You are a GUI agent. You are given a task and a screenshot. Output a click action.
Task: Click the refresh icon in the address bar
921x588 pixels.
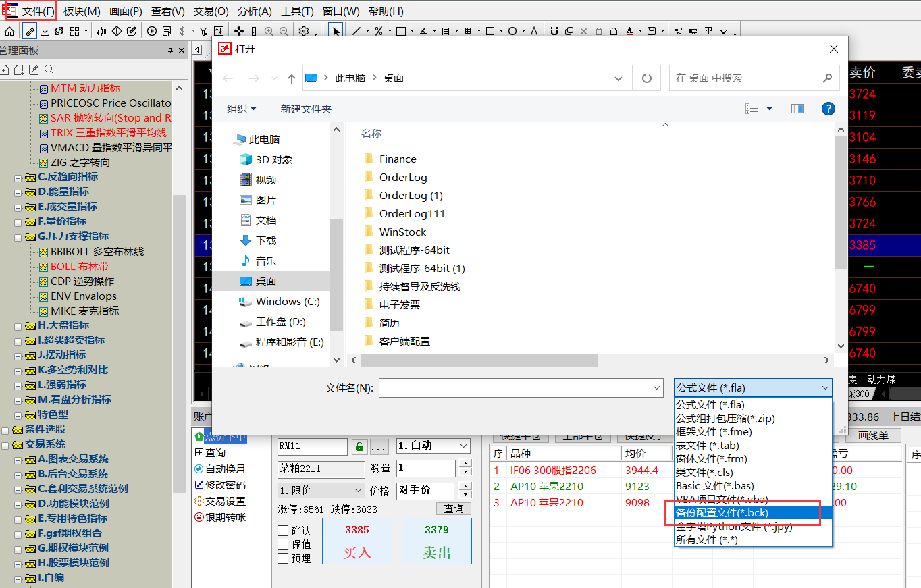pos(647,78)
